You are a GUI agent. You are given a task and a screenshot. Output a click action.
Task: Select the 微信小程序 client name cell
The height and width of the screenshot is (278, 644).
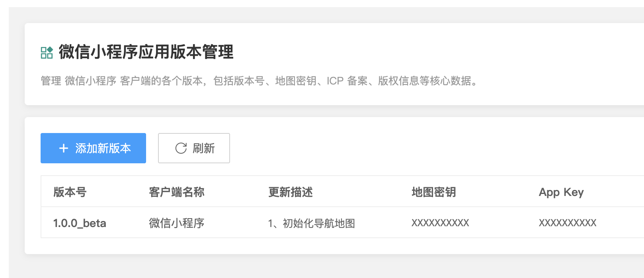176,223
